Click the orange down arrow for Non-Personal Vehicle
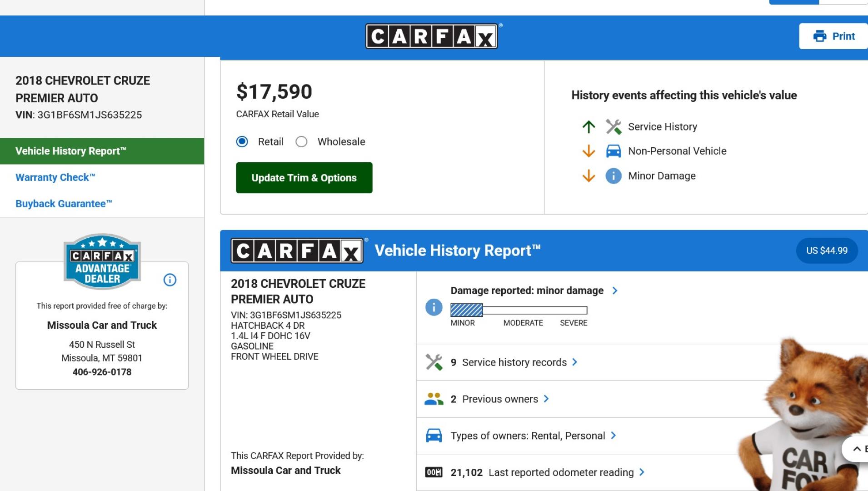This screenshot has width=868, height=491. 589,151
